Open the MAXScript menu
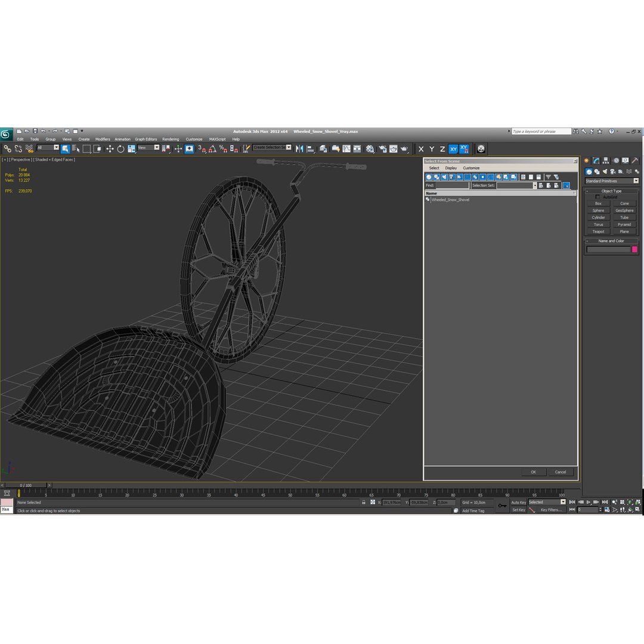 (217, 139)
